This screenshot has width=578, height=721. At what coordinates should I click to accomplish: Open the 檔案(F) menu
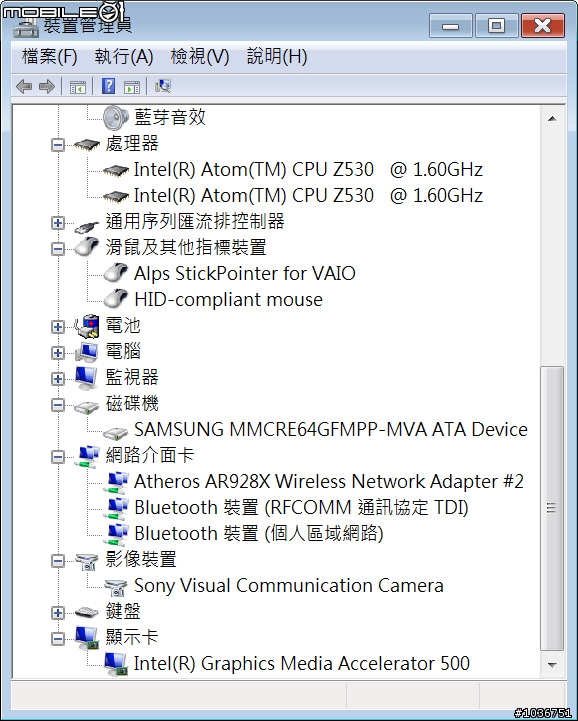(x=50, y=57)
